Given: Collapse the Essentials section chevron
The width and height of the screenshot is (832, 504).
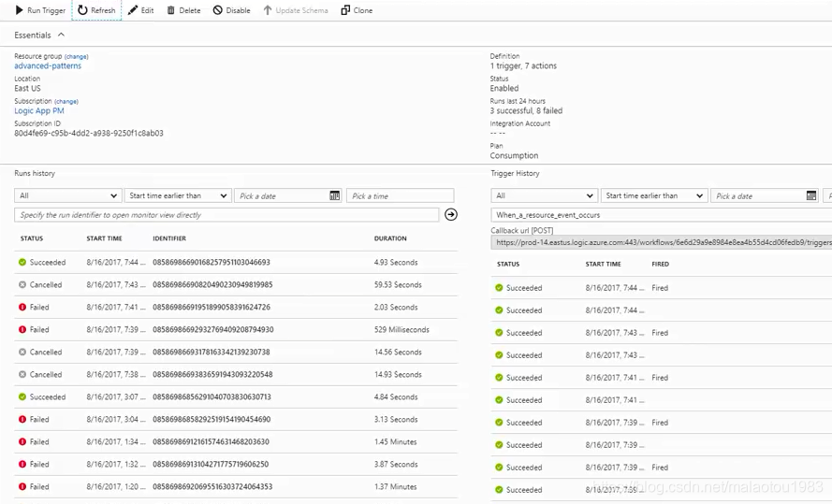Looking at the screenshot, I should tap(61, 35).
